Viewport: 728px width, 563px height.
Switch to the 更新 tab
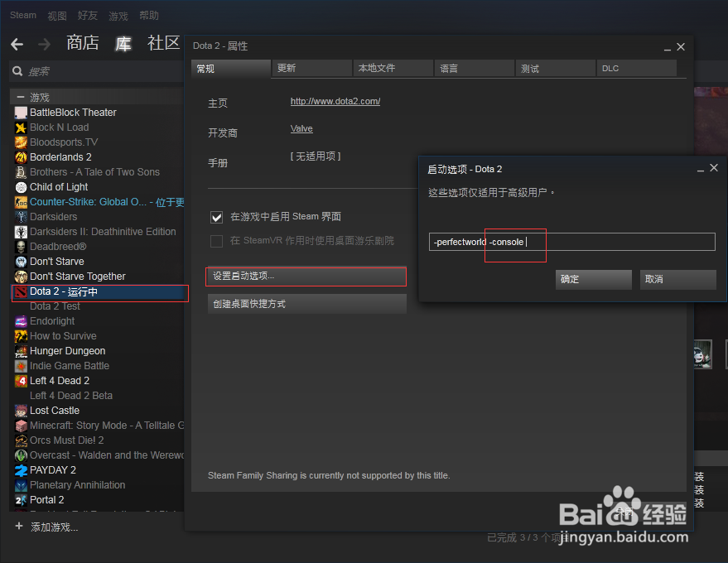click(312, 68)
